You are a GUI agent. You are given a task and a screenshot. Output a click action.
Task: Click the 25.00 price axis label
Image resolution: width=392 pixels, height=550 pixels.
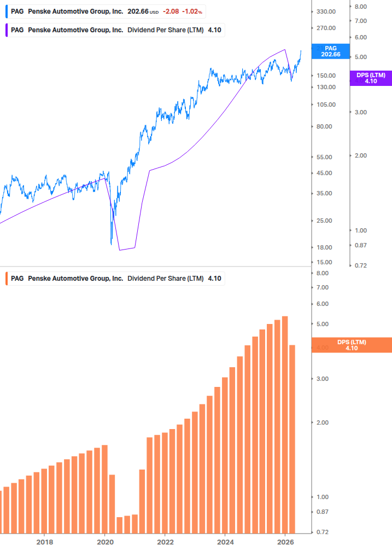[x=324, y=221]
